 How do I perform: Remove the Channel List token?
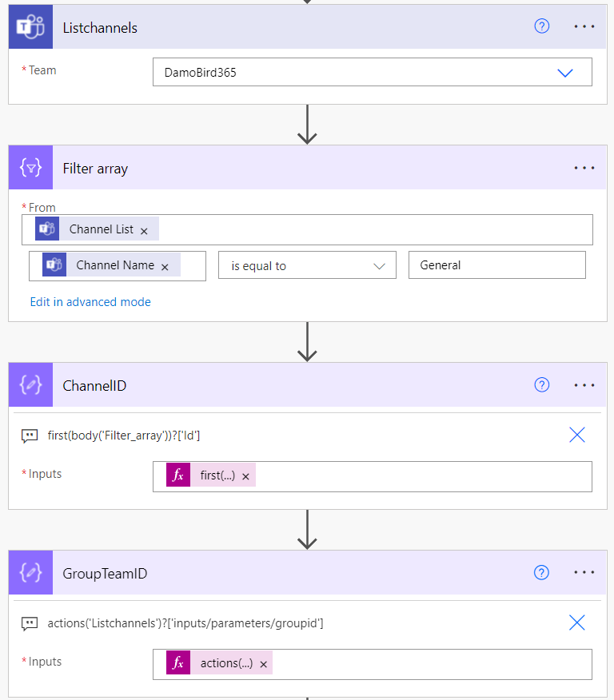(x=144, y=230)
